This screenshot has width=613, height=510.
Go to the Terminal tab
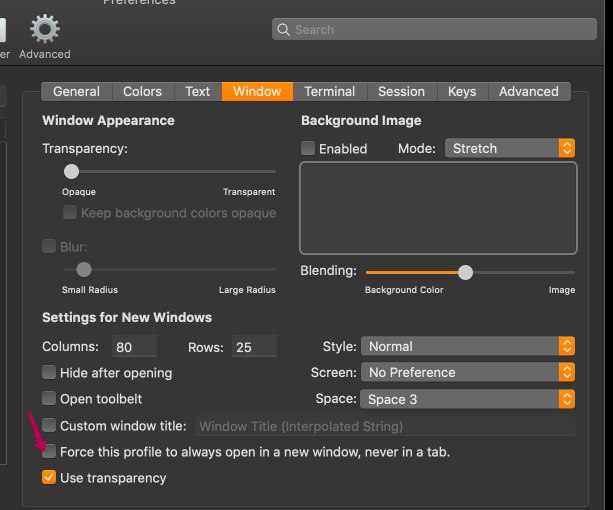point(330,91)
